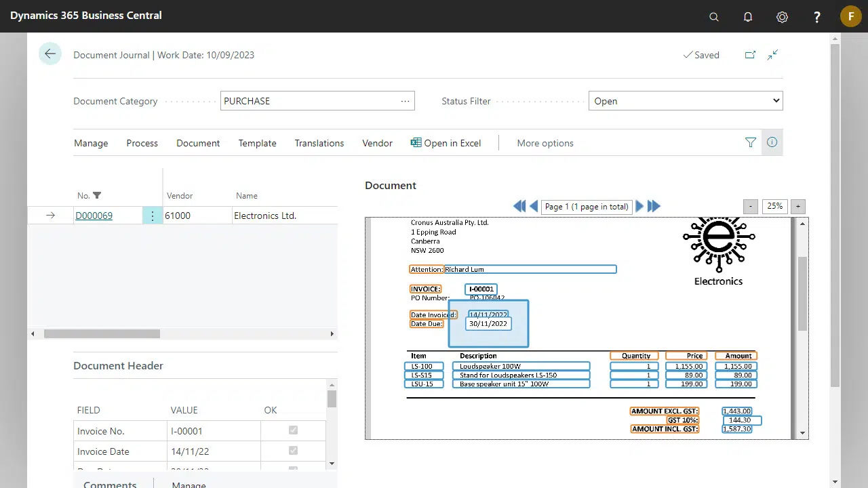The width and height of the screenshot is (868, 488).
Task: Show more options for row D000069
Action: [x=153, y=216]
